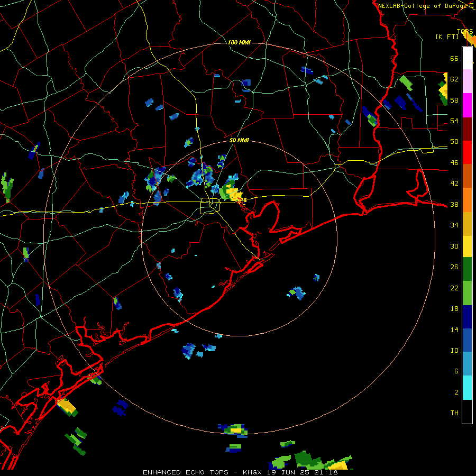
Task: Select the bright red legend swatch
Action: 467,152
